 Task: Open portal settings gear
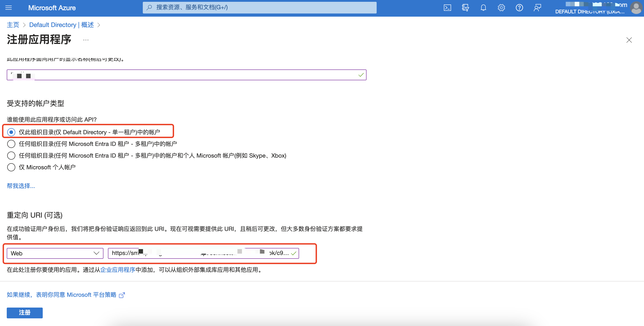pos(501,8)
